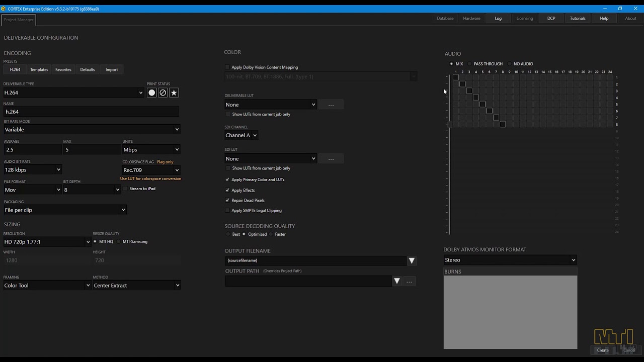The height and width of the screenshot is (362, 644).
Task: Change the Dolby Atmos Monitor Format dropdown
Action: point(510,259)
